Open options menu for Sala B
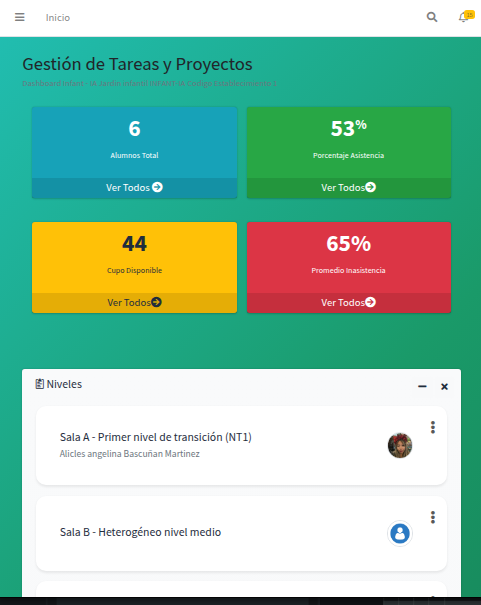 coord(433,517)
